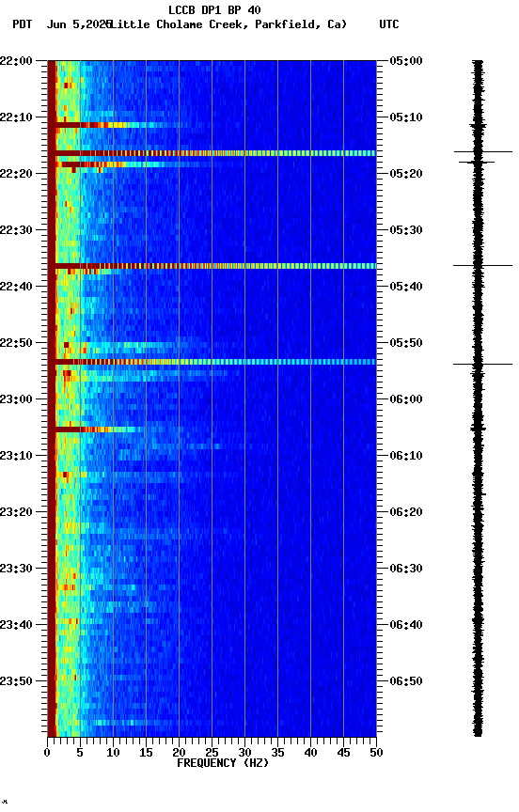
Task: Click the "Jun 5" date text
Action: pos(63,24)
